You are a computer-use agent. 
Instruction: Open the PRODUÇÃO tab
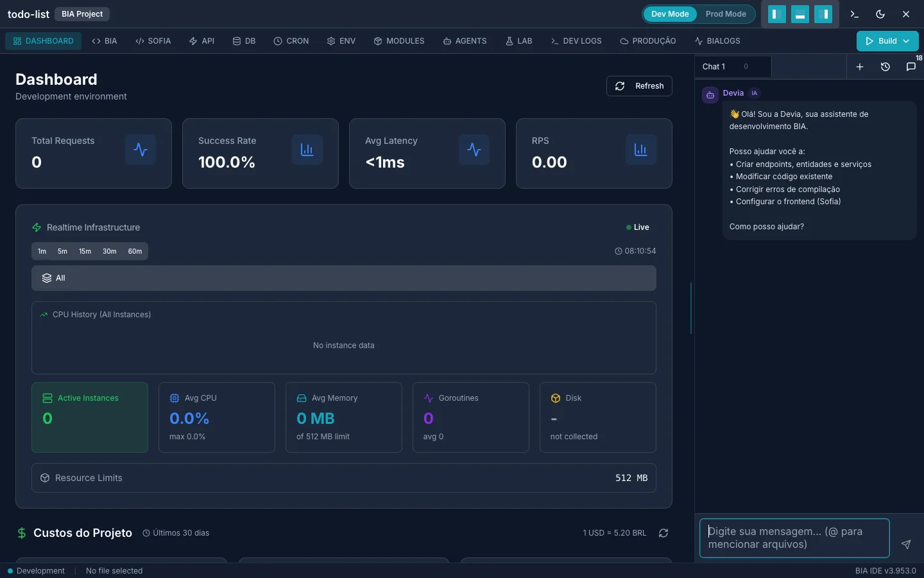pyautogui.click(x=648, y=41)
